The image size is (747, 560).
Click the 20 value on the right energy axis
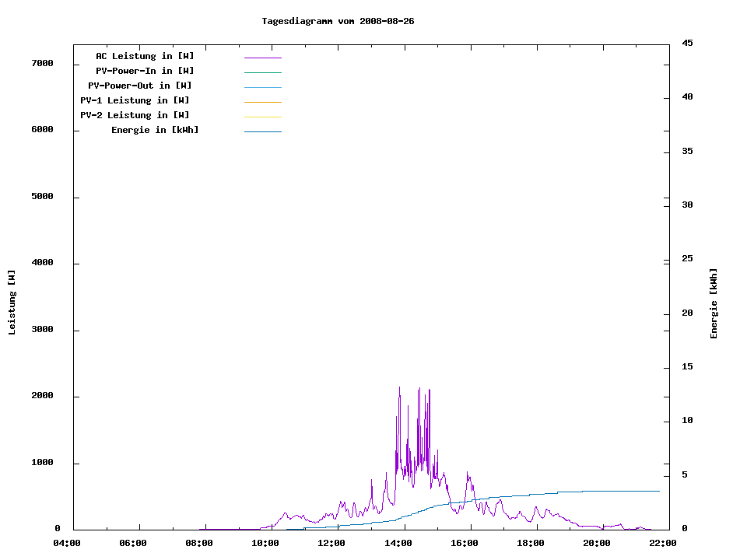pyautogui.click(x=687, y=313)
